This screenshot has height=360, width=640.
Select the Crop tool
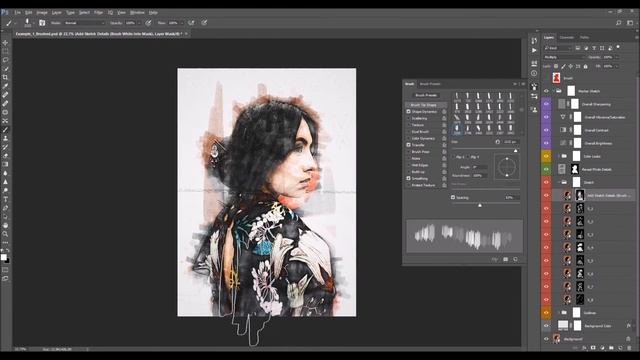click(x=5, y=77)
